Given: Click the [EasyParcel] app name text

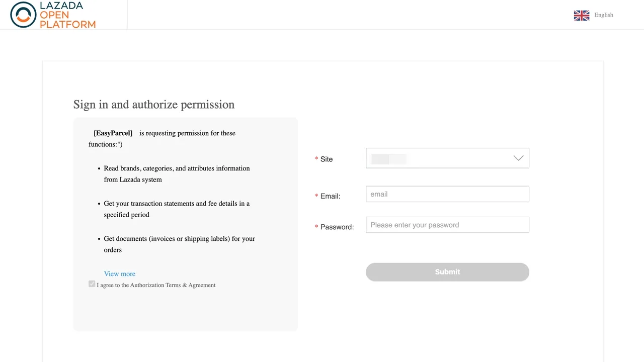Looking at the screenshot, I should (x=113, y=133).
